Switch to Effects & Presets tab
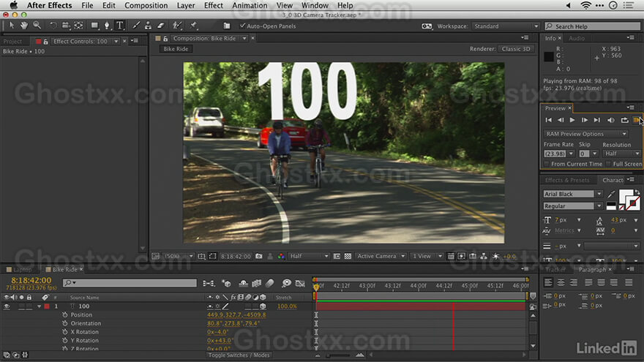The image size is (644, 362). pos(566,180)
